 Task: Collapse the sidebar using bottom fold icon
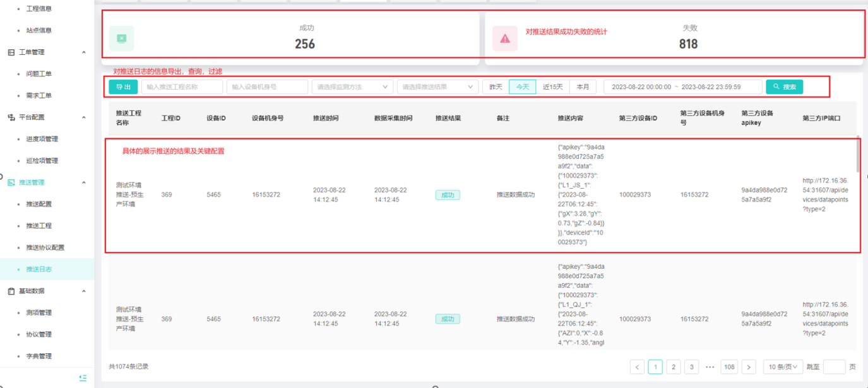83,377
